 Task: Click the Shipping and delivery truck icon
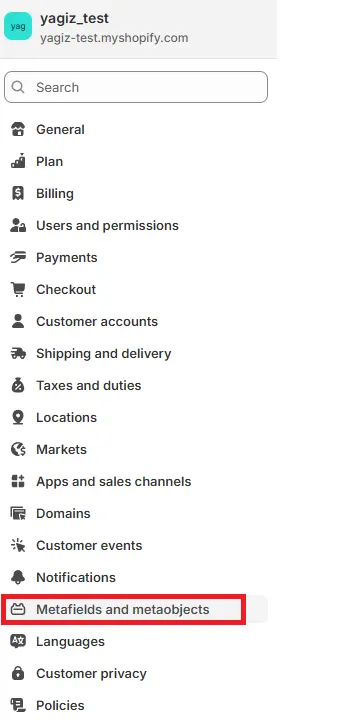pos(18,354)
